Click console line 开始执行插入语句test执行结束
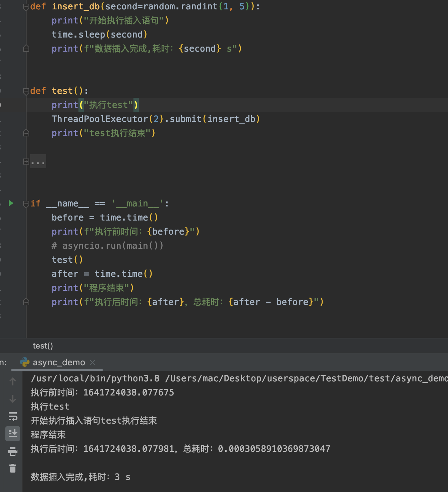This screenshot has width=448, height=492. 94,421
